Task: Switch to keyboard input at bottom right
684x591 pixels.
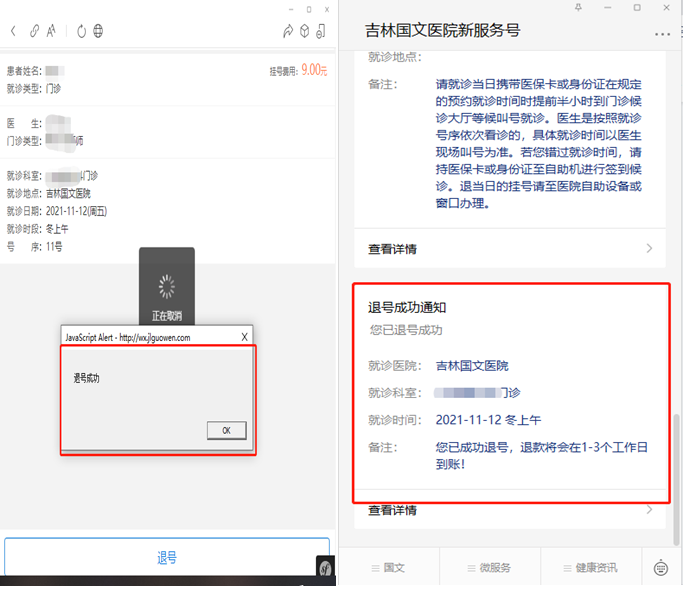Action: click(661, 568)
